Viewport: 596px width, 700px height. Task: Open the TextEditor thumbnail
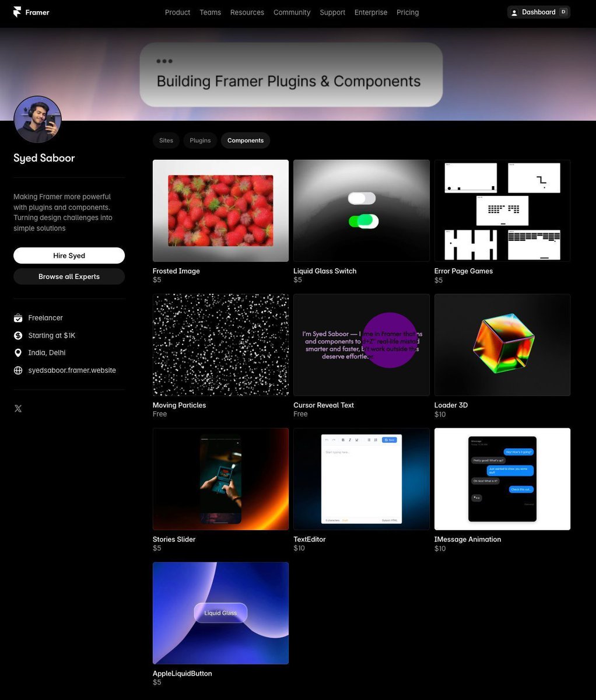pos(362,479)
